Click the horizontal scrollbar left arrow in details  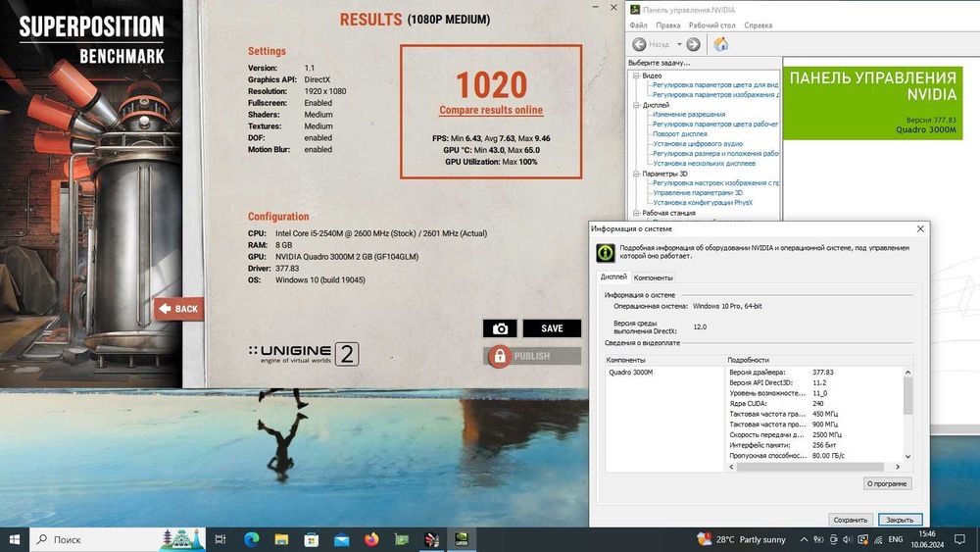coord(732,467)
